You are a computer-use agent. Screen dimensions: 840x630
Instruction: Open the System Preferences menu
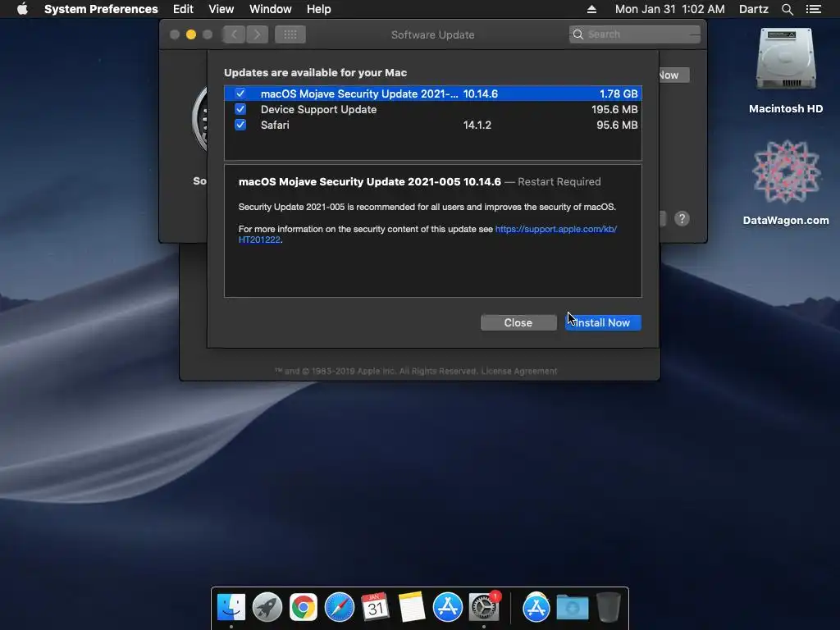101,9
